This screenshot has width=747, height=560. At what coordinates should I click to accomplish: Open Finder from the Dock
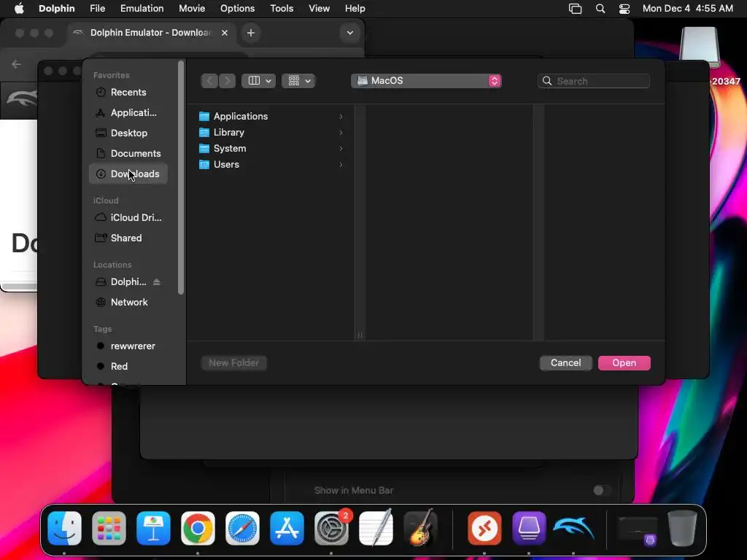[65, 529]
